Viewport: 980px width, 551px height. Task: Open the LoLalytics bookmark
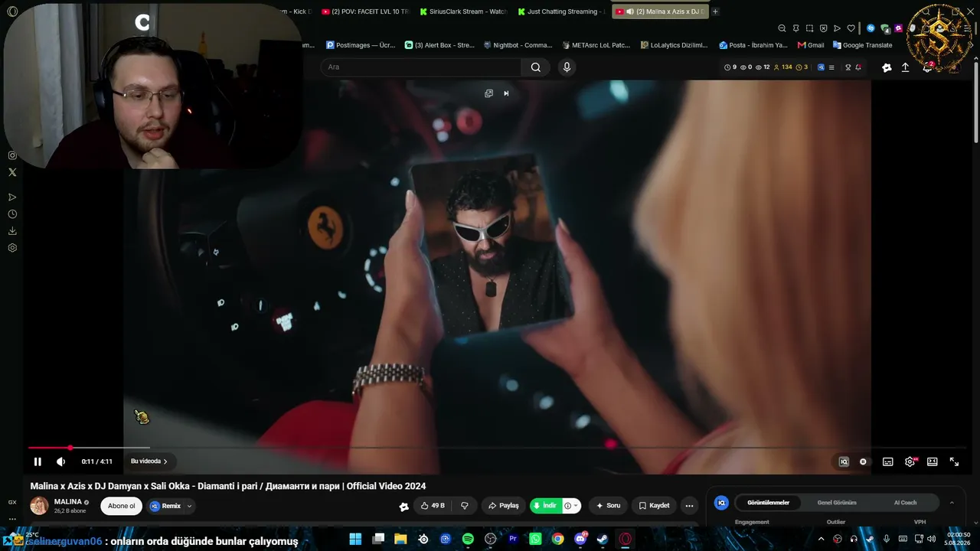click(x=675, y=45)
